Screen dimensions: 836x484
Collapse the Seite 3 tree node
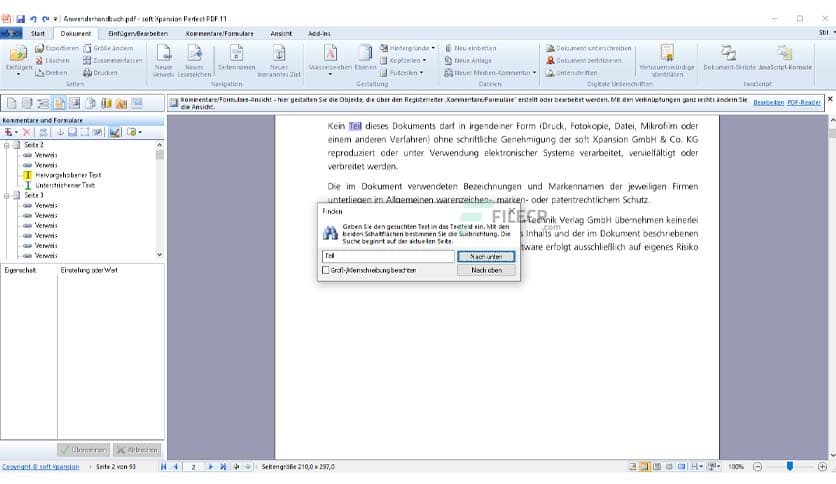[7, 196]
